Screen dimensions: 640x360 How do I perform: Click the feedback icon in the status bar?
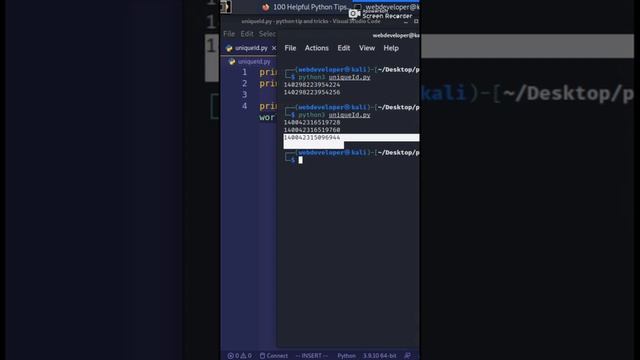click(407, 356)
